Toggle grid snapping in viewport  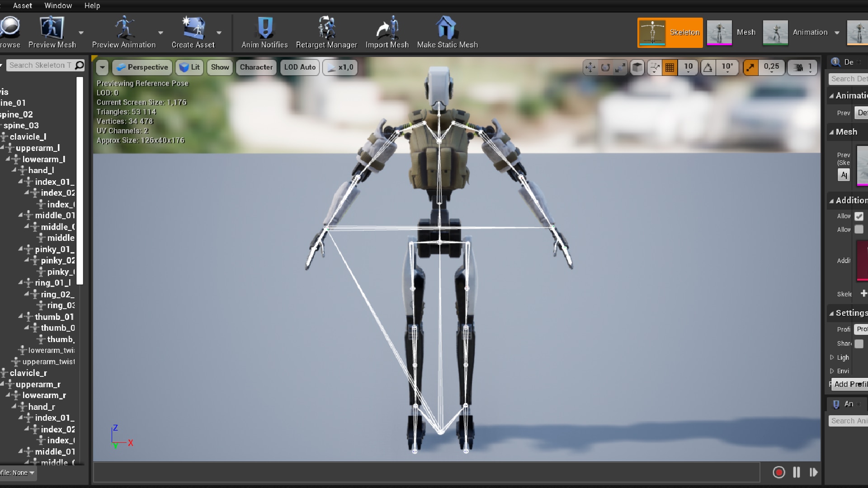tap(670, 68)
